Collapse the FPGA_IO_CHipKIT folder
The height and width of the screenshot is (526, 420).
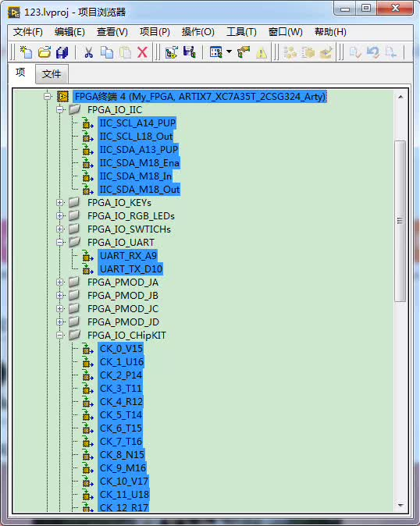click(59, 335)
